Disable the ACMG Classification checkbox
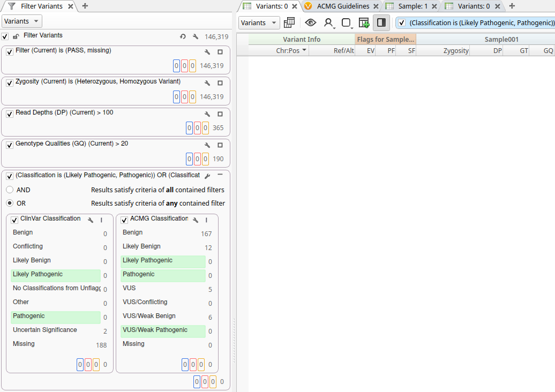555x392 pixels. pyautogui.click(x=124, y=220)
